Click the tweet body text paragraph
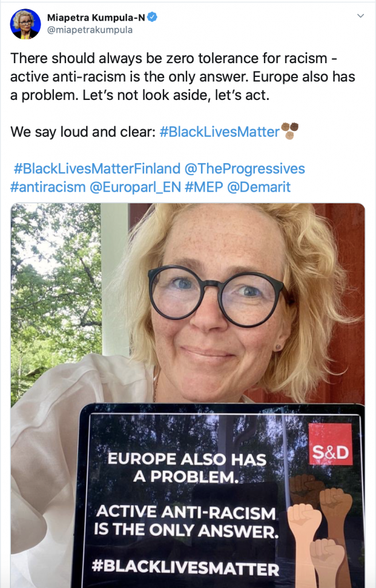This screenshot has height=588, width=376. click(x=183, y=77)
